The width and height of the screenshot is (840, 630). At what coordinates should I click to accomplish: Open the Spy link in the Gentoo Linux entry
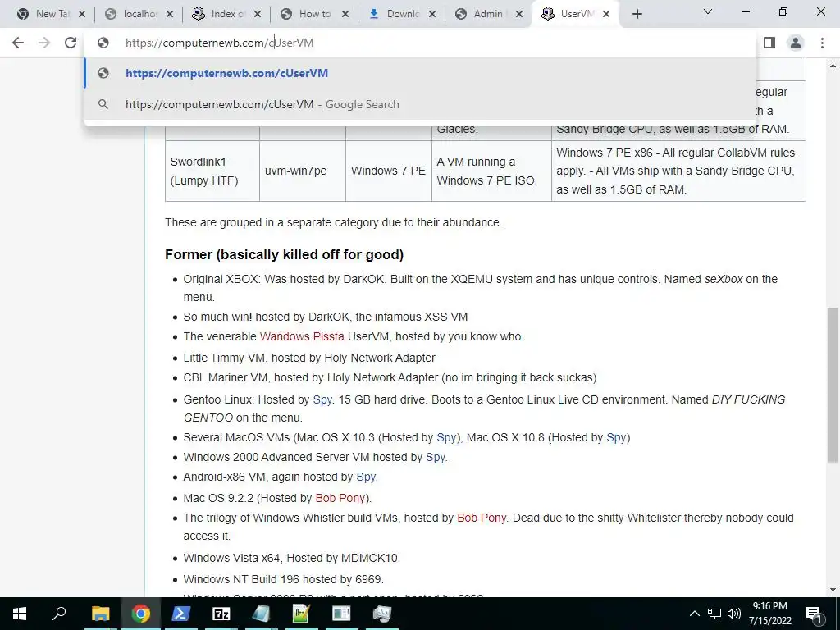[322, 399]
